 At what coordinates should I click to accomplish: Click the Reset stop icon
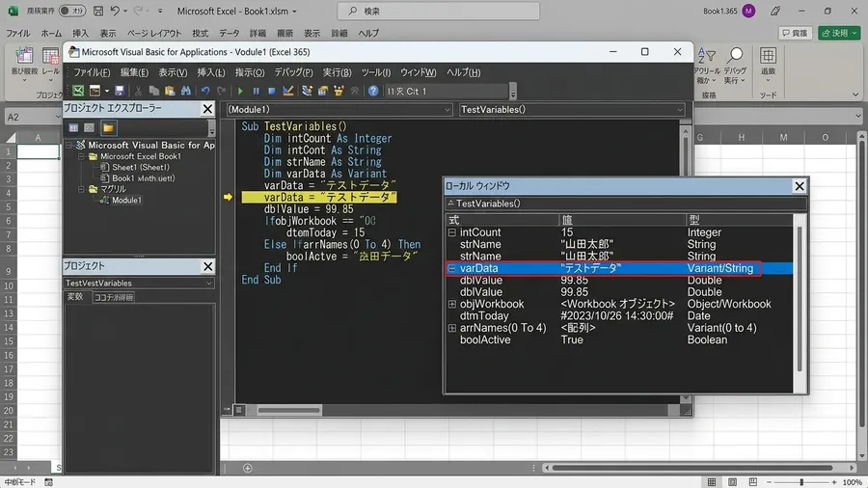pyautogui.click(x=271, y=91)
